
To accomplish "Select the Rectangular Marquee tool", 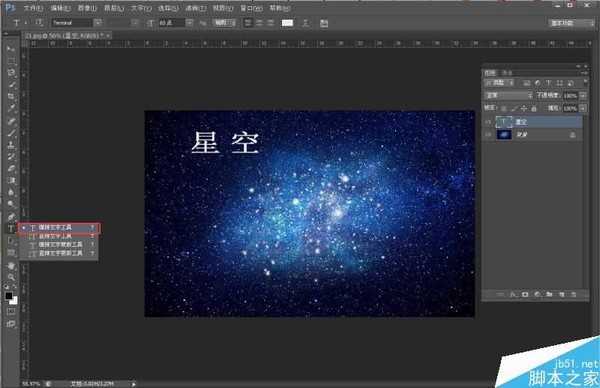I will (x=11, y=60).
